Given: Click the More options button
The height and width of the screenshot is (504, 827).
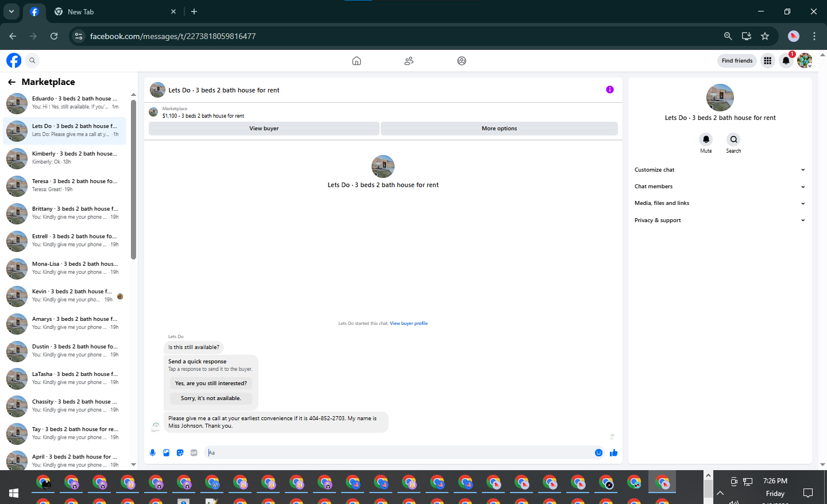Looking at the screenshot, I should [x=499, y=129].
